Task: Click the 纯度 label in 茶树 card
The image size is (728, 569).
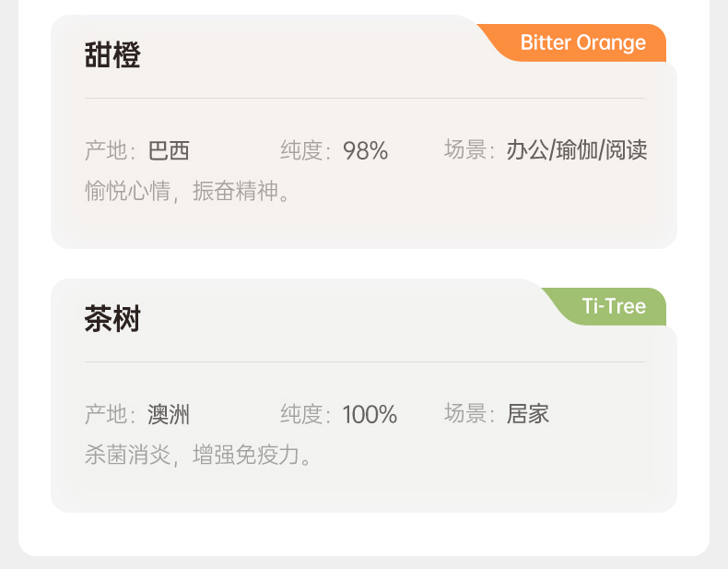Action: (x=303, y=414)
